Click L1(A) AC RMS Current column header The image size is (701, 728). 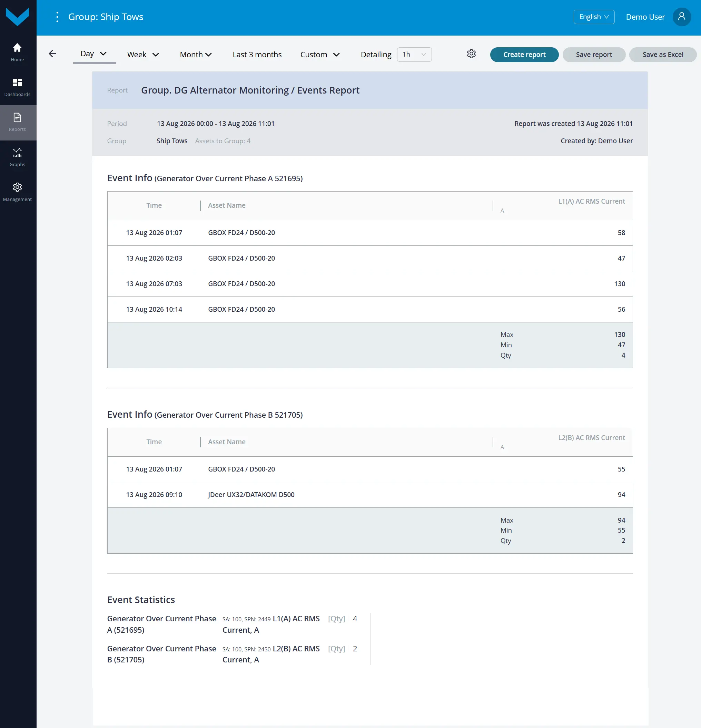pos(591,201)
